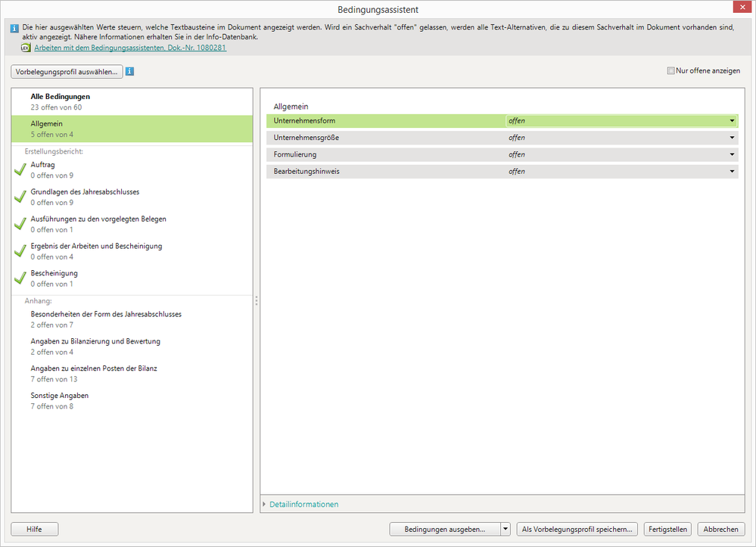Open the Unternehmensgröße dropdown

[732, 138]
